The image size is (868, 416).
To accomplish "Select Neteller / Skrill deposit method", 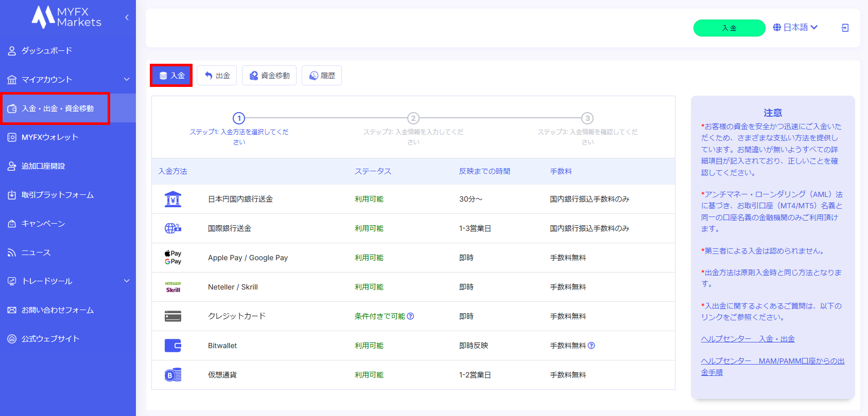I will click(x=413, y=287).
